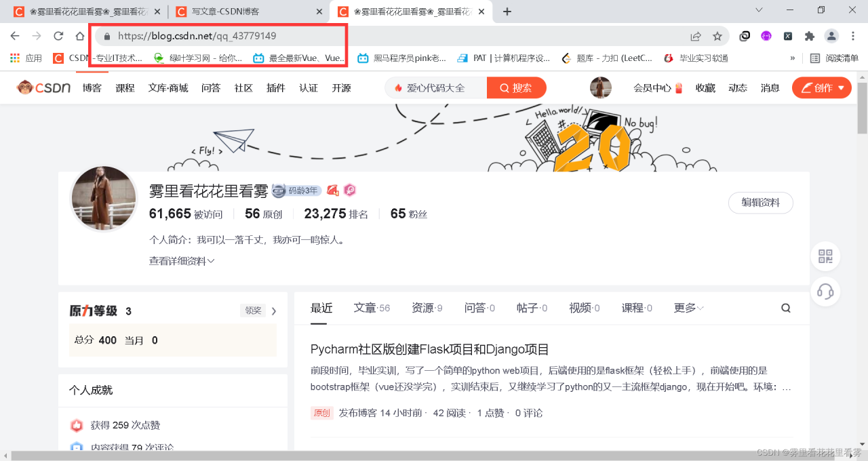
Task: Open 开源 in CSDN navbar
Action: pos(341,87)
